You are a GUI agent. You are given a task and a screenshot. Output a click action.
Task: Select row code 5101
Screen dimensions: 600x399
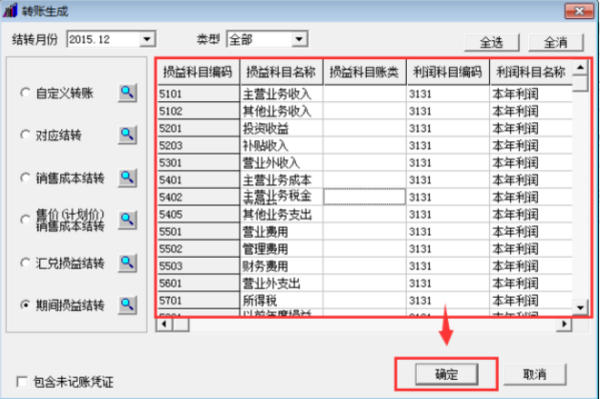[x=198, y=94]
